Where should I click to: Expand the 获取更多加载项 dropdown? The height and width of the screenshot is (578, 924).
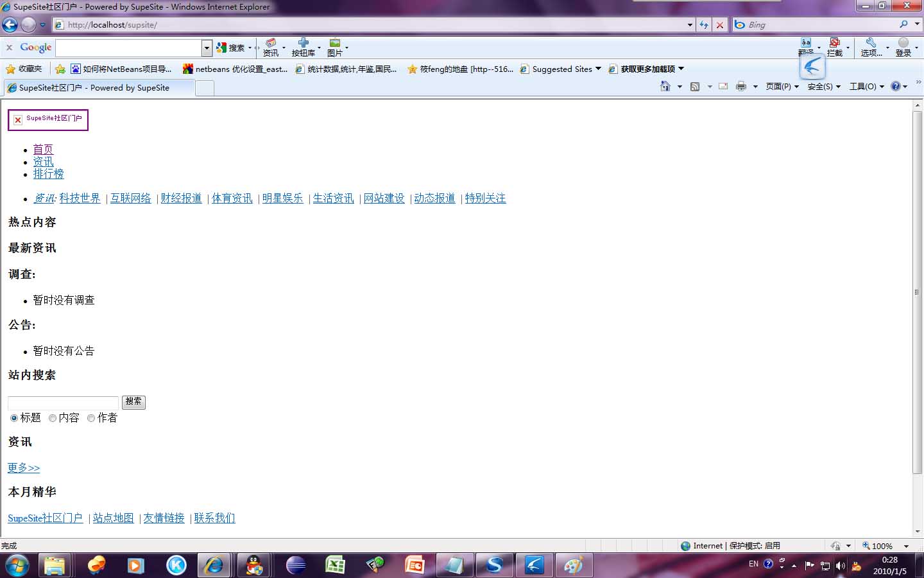coord(681,69)
